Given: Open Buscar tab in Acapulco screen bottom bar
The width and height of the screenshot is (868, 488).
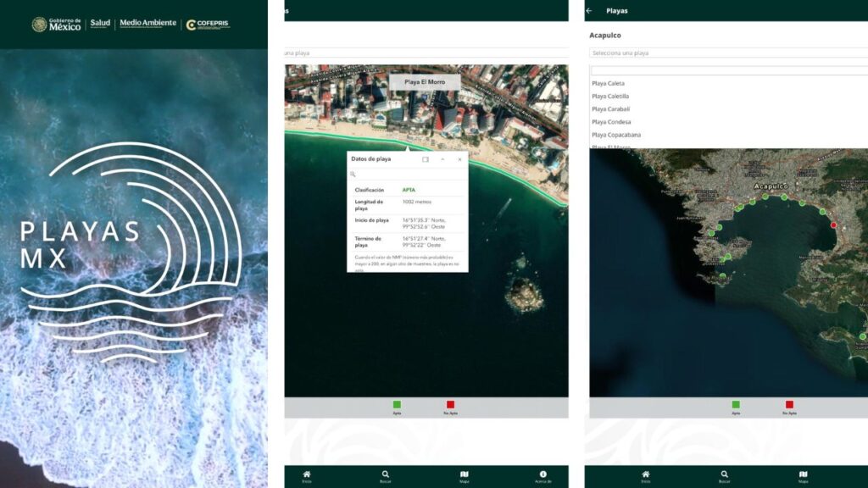Looking at the screenshot, I should pyautogui.click(x=724, y=476).
